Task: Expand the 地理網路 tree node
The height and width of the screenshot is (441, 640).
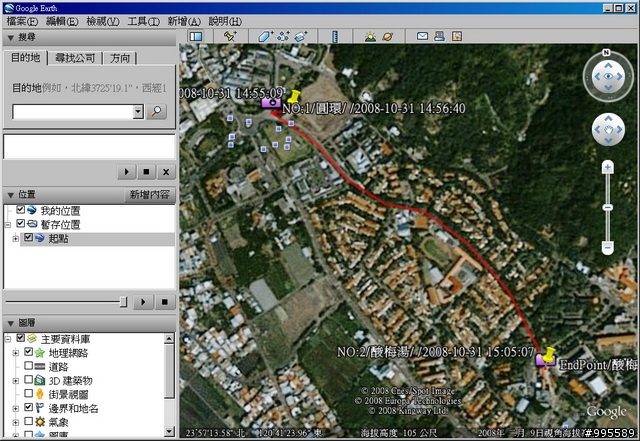Action: click(x=16, y=353)
